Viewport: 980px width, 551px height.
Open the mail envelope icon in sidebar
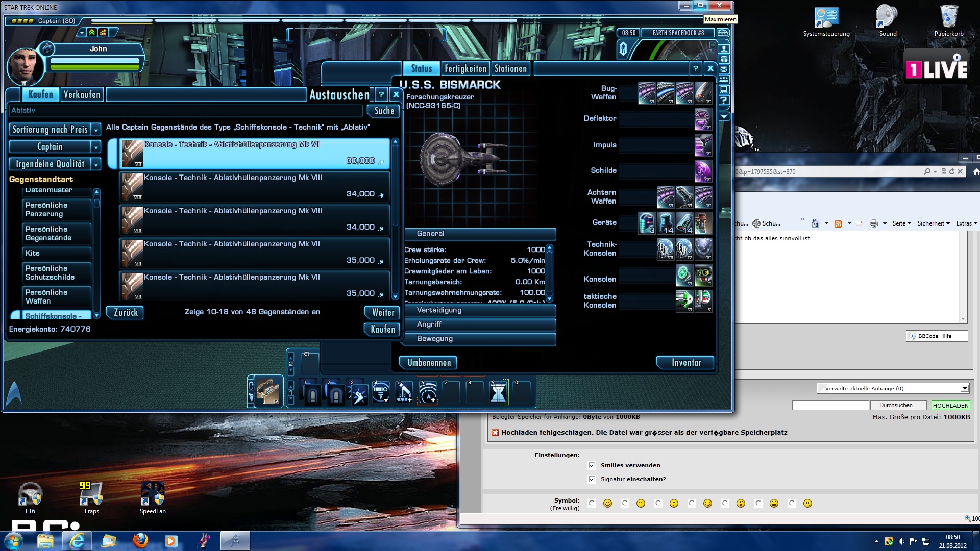coord(724,69)
